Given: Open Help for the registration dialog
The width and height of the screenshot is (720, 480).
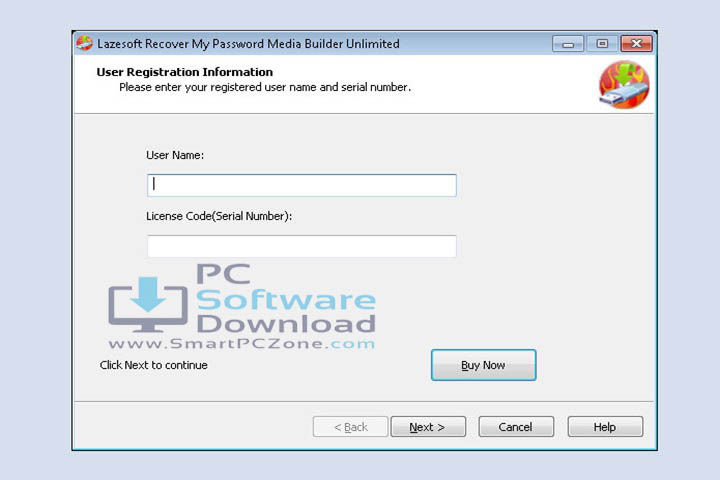Looking at the screenshot, I should [605, 427].
